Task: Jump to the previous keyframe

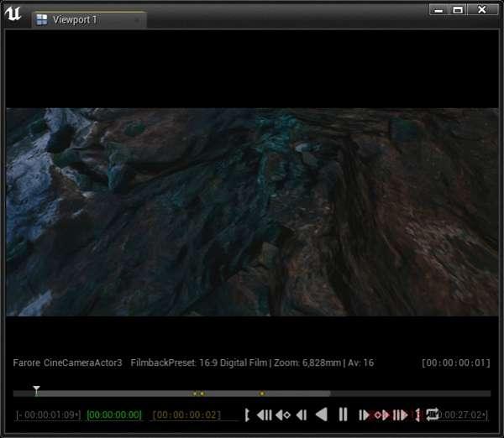Action: tap(283, 415)
